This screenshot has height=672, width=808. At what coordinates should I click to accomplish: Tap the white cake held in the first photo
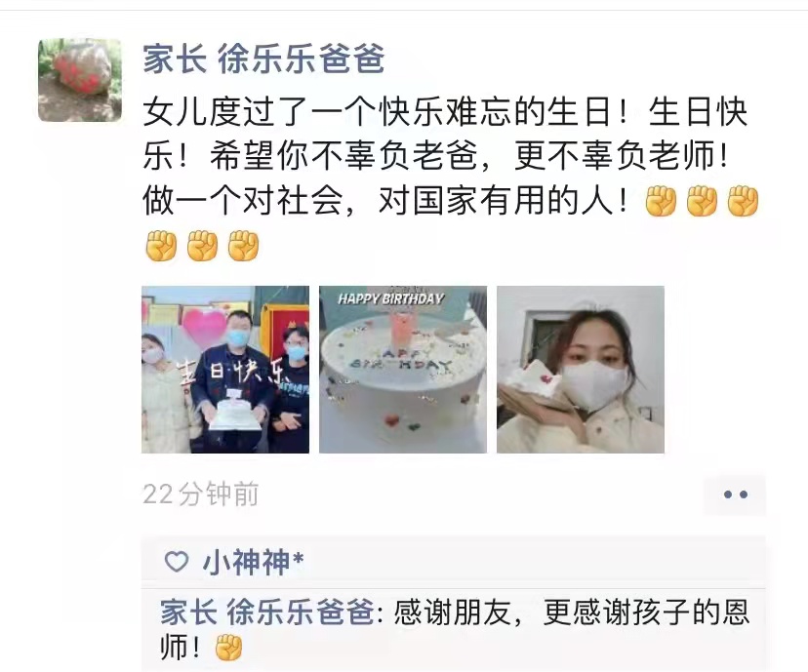233,413
